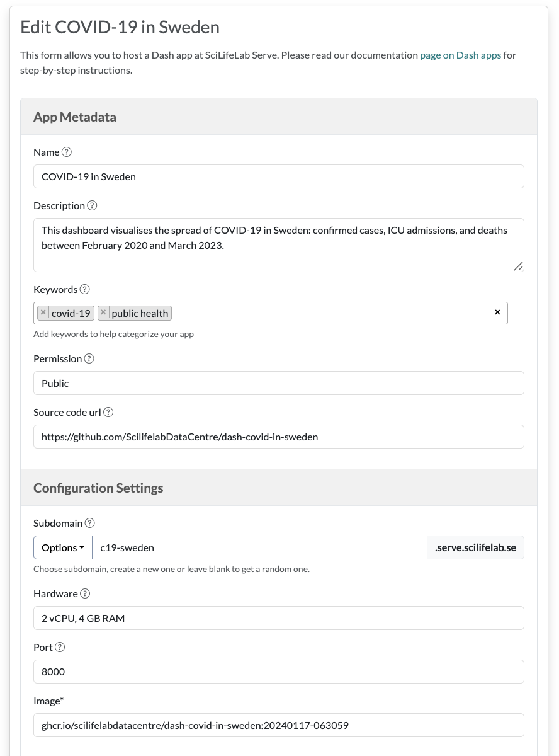This screenshot has width=559, height=756.
Task: Open the Permission dropdown showing Public
Action: pyautogui.click(x=278, y=383)
